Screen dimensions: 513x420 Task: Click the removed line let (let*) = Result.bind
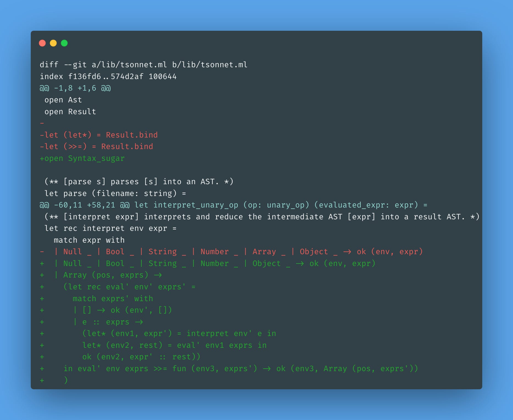point(99,135)
